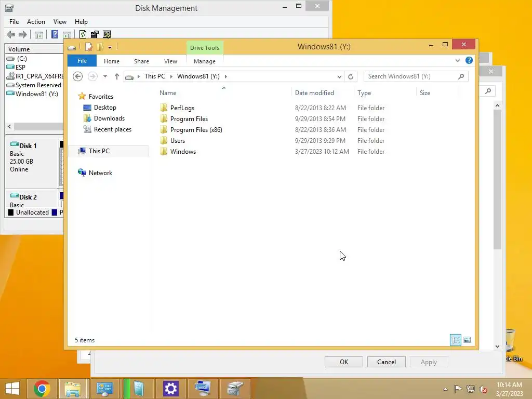
Task: Click the last Disk Management toolbar icon
Action: (x=107, y=34)
